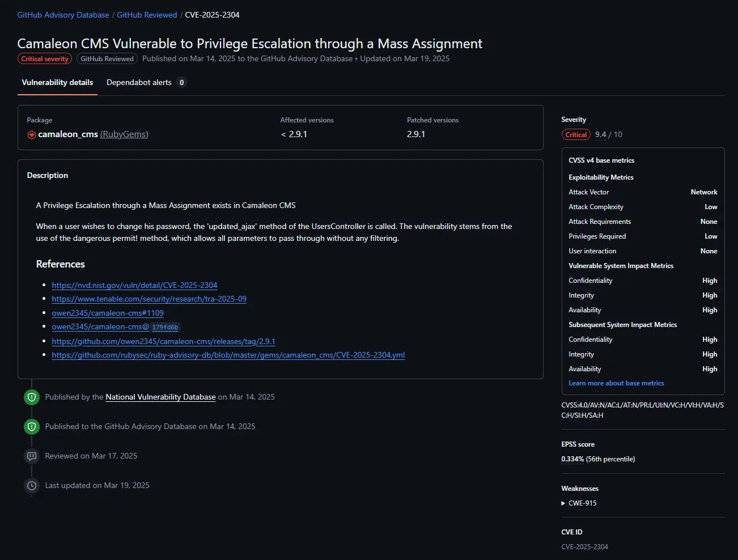The image size is (738, 560).
Task: Select the Vulnerability details tab
Action: tap(57, 83)
